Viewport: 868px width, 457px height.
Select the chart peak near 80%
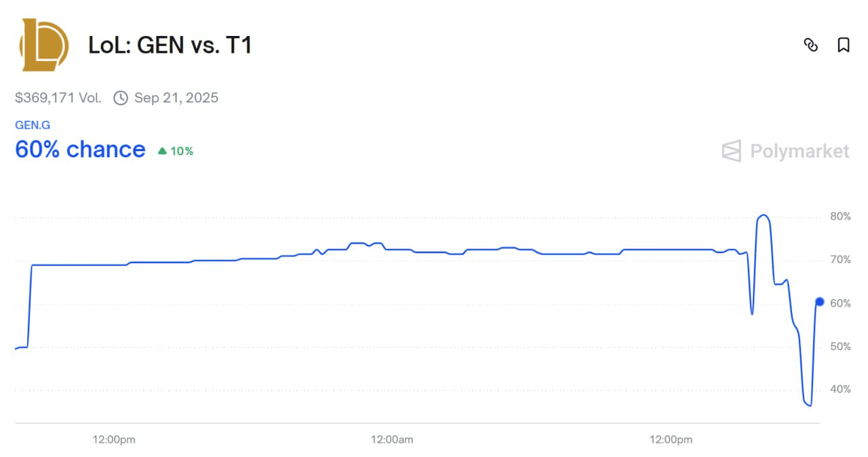coord(763,216)
